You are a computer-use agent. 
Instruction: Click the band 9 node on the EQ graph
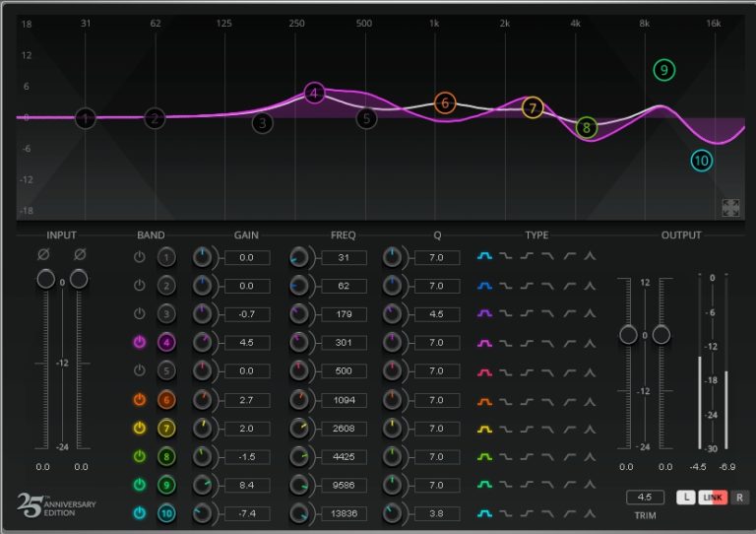(664, 70)
